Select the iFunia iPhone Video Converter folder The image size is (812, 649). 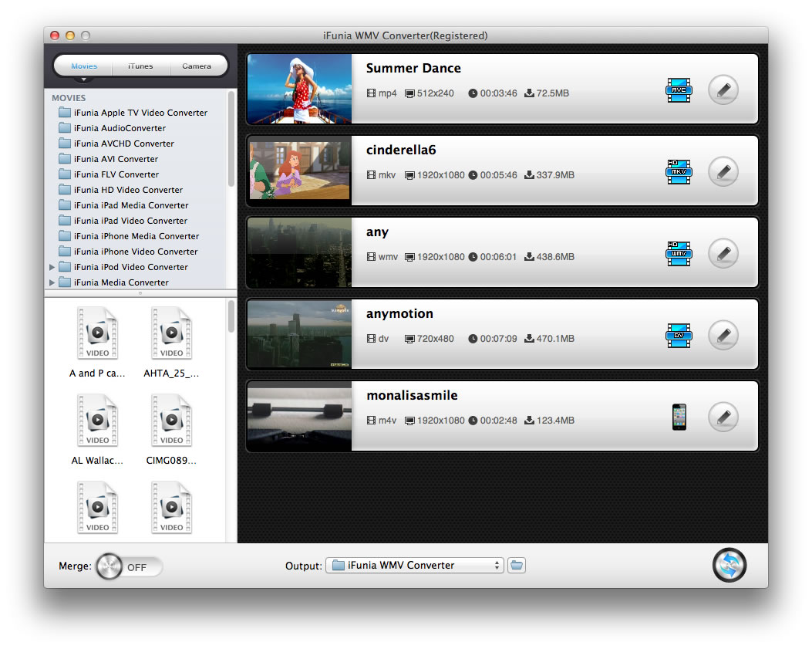[x=129, y=252]
